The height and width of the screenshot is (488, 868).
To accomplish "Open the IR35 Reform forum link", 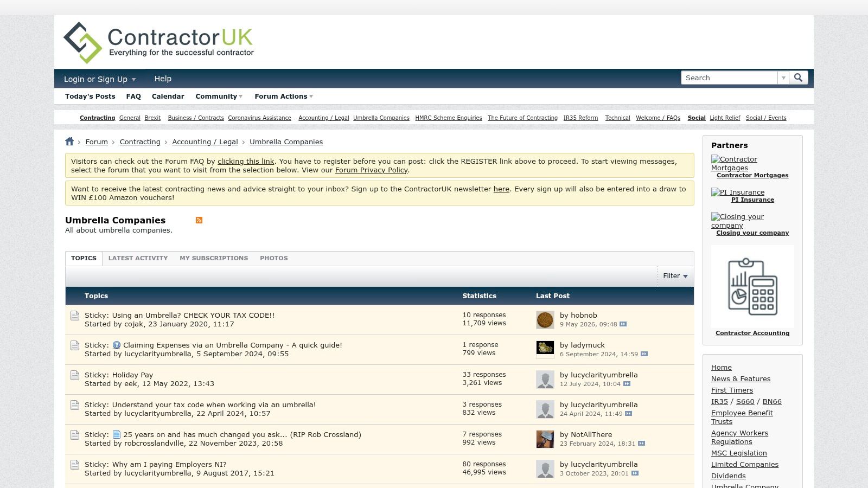I will coord(580,118).
